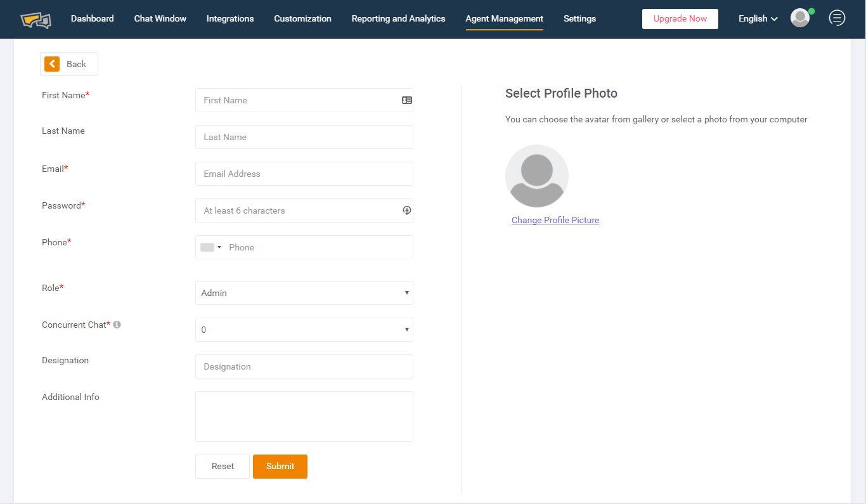Open the Integrations menu
The height and width of the screenshot is (504, 866).
pos(230,18)
